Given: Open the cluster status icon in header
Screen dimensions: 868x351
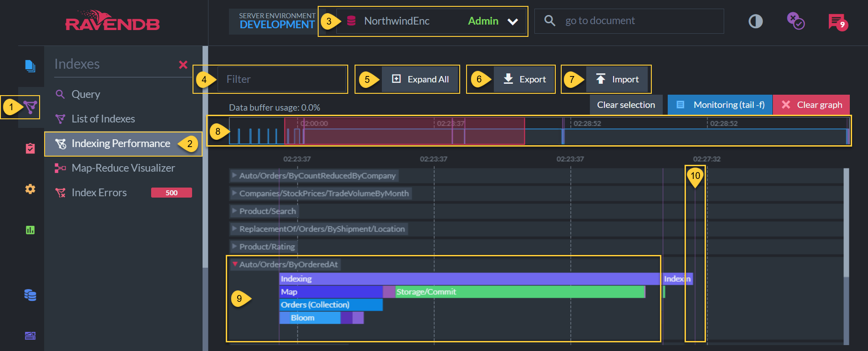Looking at the screenshot, I should click(x=796, y=21).
